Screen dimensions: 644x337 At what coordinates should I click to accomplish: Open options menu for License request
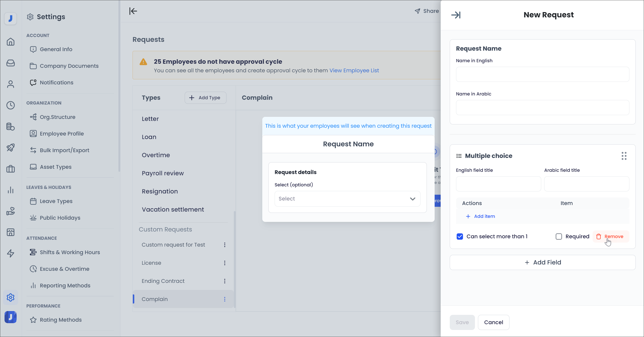tap(224, 263)
